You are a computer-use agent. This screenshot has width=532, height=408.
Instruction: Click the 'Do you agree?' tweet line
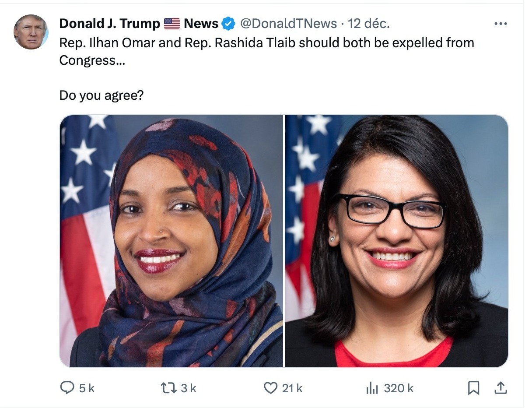(x=101, y=95)
